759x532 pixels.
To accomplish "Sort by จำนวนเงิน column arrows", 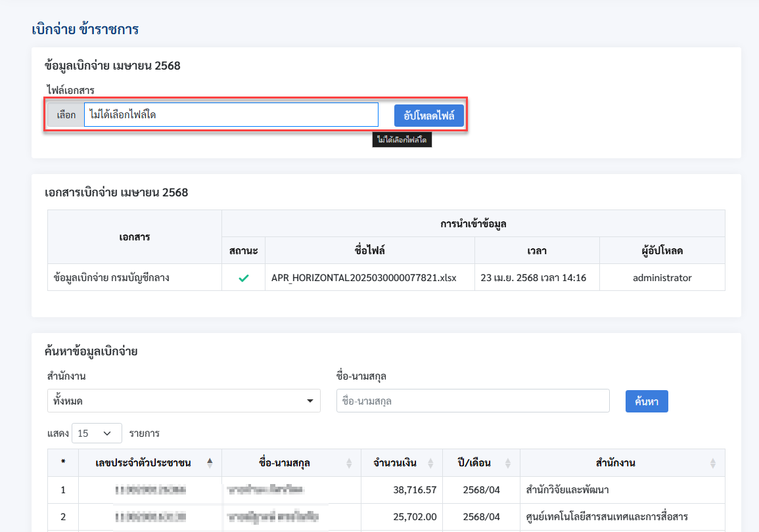I will (430, 463).
